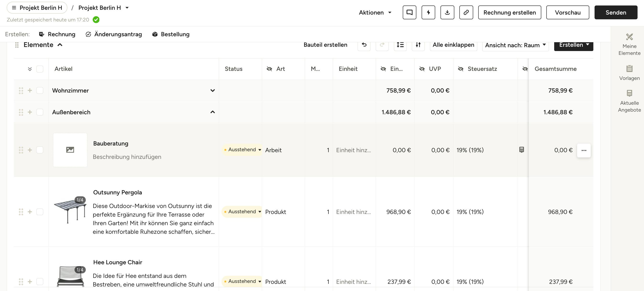Click the green saved checkmark icon
Screen dimensions: 644x291
[x=96, y=20]
